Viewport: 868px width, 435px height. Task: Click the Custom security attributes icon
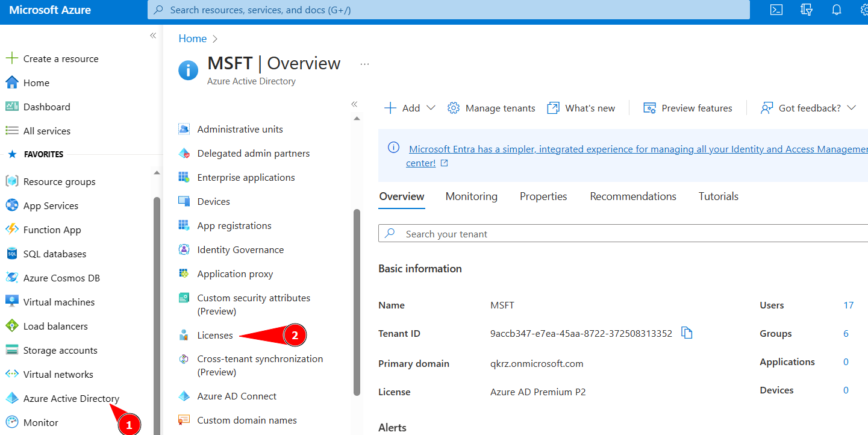coord(184,298)
